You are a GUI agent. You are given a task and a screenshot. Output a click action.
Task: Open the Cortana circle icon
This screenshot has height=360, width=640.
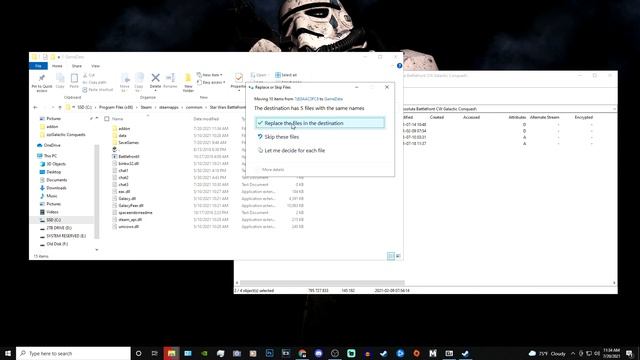click(x=138, y=353)
